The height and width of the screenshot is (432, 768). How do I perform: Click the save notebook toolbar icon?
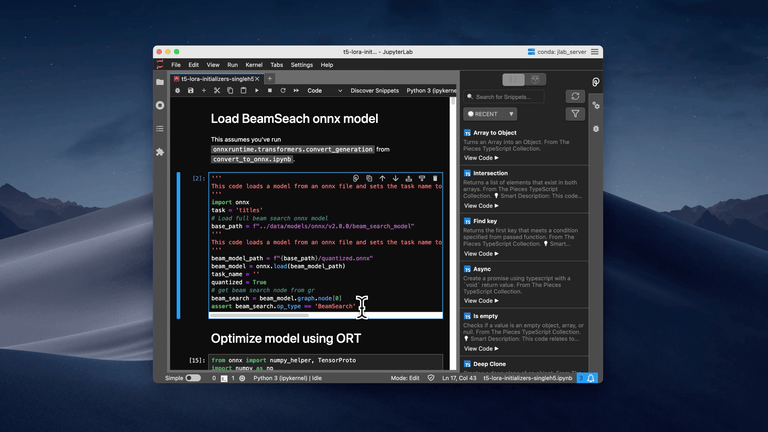[x=191, y=90]
